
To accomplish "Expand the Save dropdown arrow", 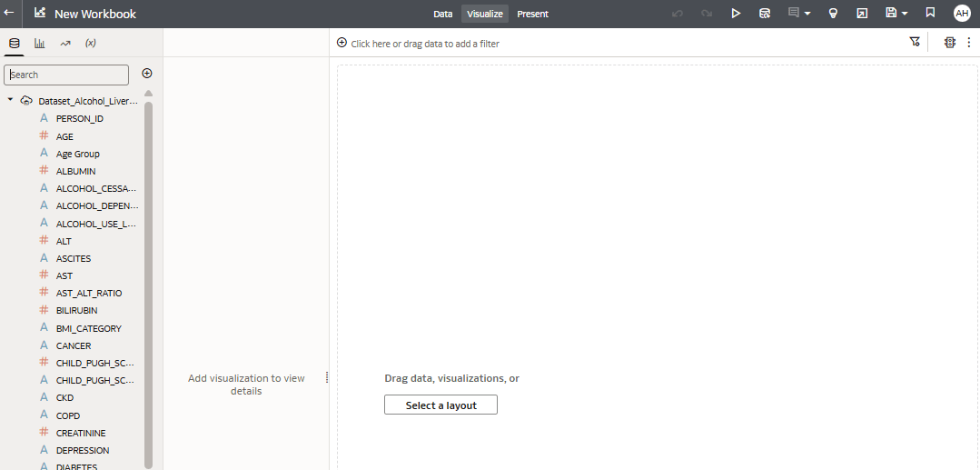I will [x=905, y=14].
